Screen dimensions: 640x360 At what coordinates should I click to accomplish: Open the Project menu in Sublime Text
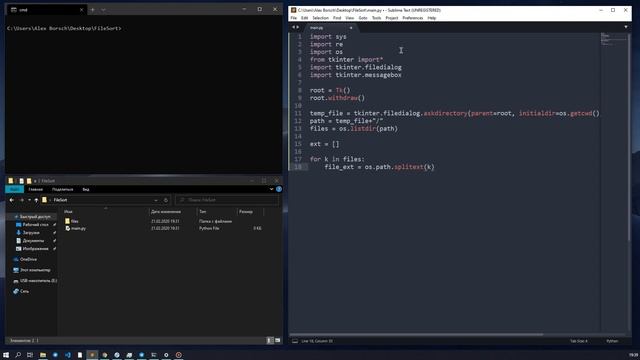click(391, 18)
